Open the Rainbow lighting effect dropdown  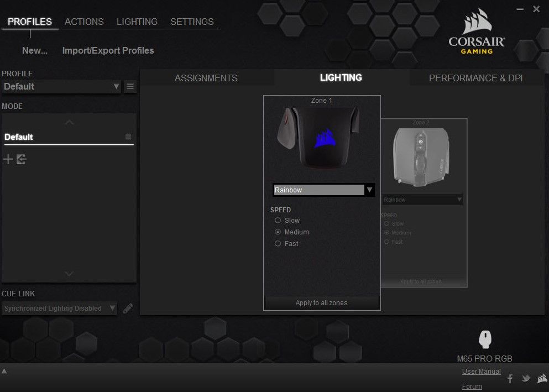tap(369, 190)
